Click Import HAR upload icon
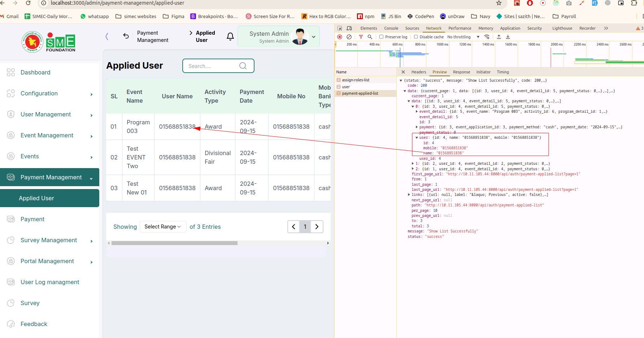Screen dimensions: 644x338 pyautogui.click(x=499, y=37)
